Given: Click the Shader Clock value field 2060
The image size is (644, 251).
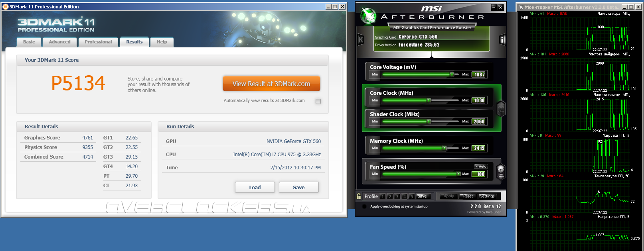Looking at the screenshot, I should [479, 122].
